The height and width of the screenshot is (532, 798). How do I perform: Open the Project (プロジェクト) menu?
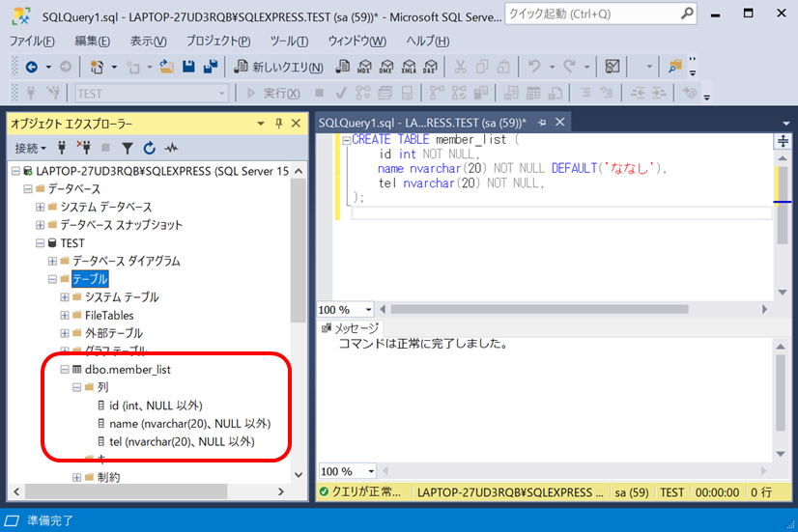click(x=218, y=42)
